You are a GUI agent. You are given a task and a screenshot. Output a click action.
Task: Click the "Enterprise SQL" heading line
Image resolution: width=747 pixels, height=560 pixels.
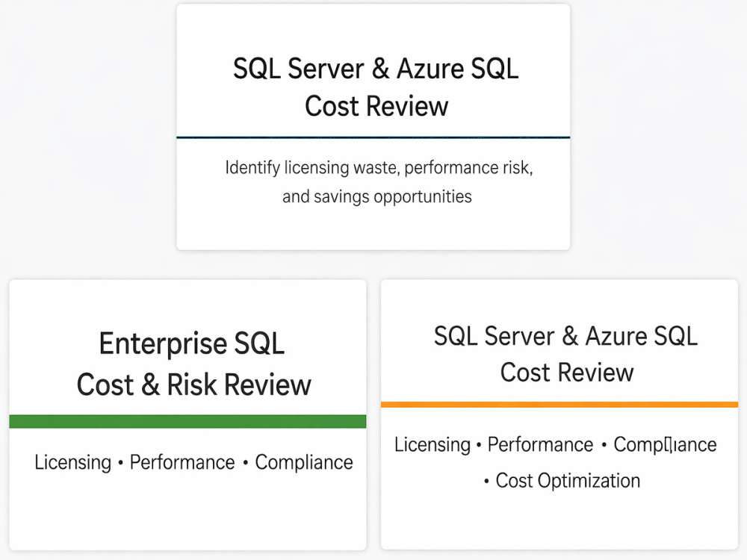pyautogui.click(x=191, y=343)
